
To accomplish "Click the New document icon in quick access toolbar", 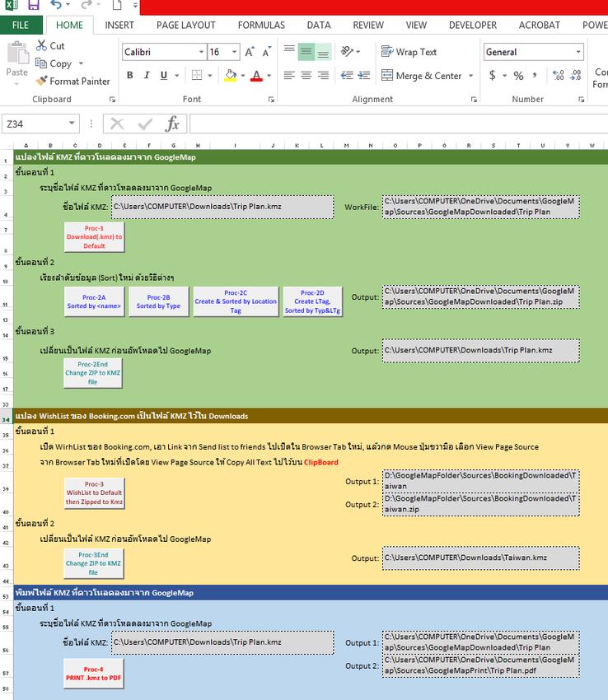I will (117, 6).
